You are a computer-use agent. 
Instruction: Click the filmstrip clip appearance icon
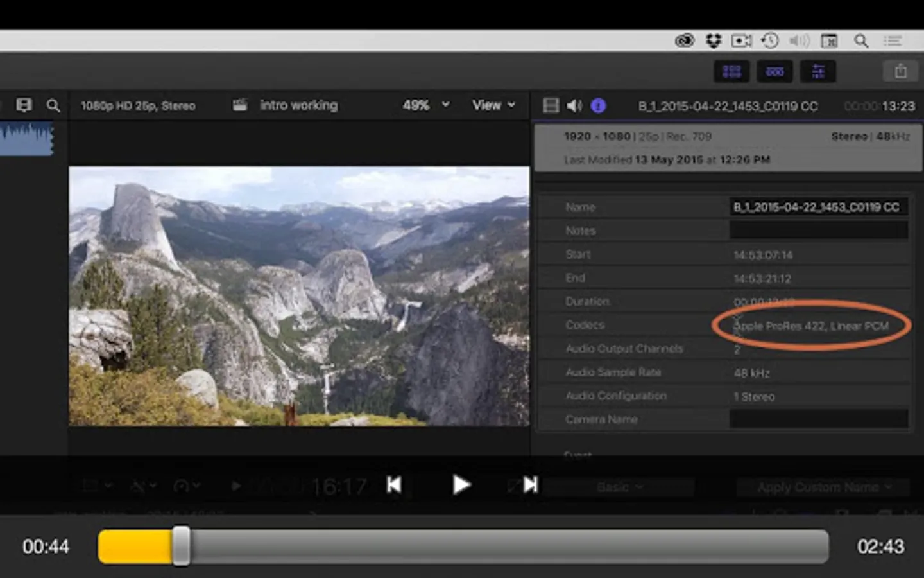[24, 105]
